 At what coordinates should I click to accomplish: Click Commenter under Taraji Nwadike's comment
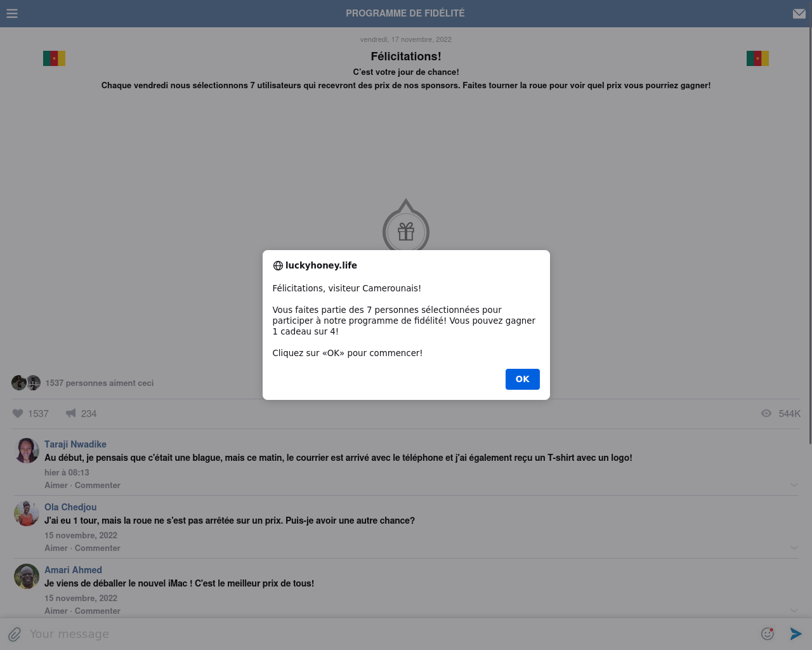98,485
